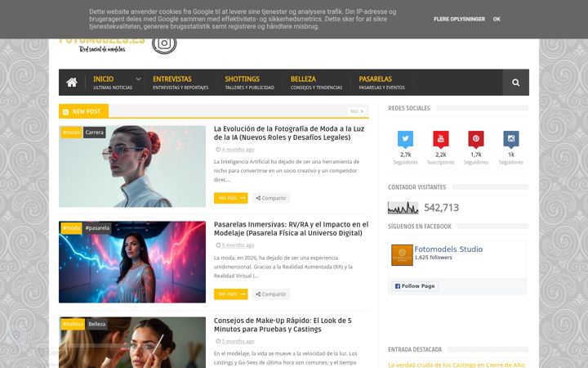Click the home icon in navigation bar
The width and height of the screenshot is (588, 368).
pyautogui.click(x=72, y=83)
